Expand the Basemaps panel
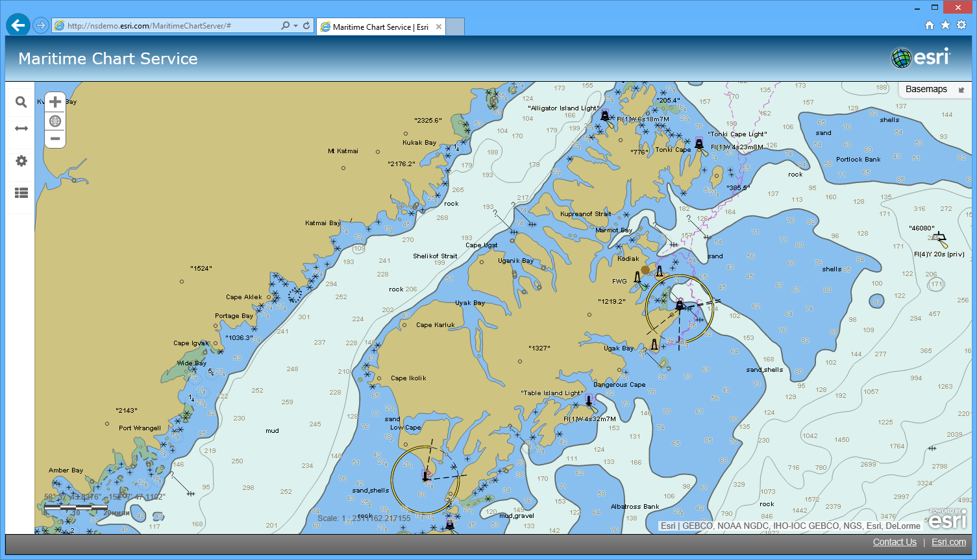 point(934,90)
